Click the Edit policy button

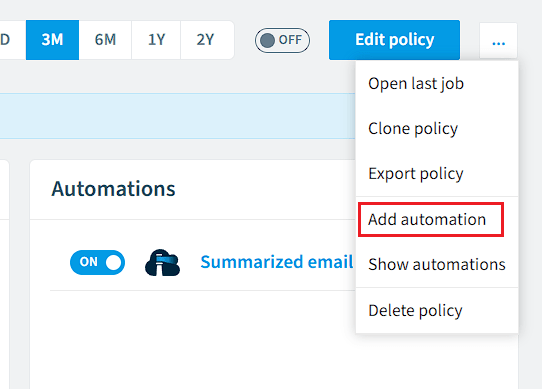pyautogui.click(x=394, y=40)
